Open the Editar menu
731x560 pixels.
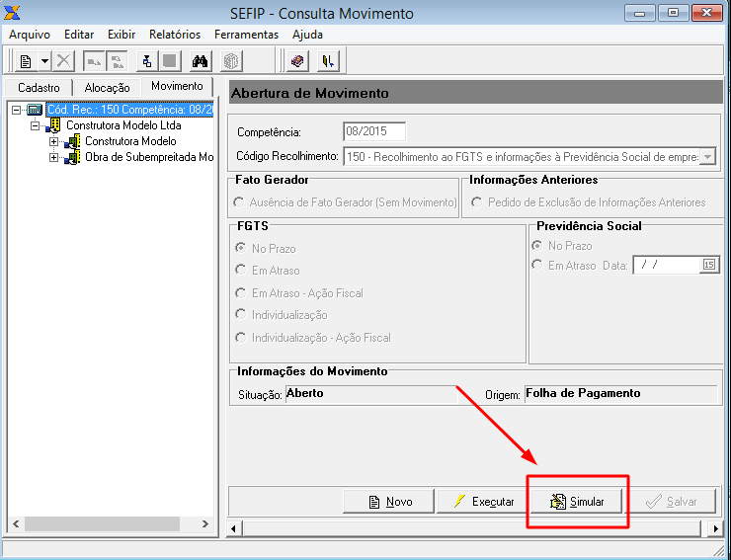point(79,35)
